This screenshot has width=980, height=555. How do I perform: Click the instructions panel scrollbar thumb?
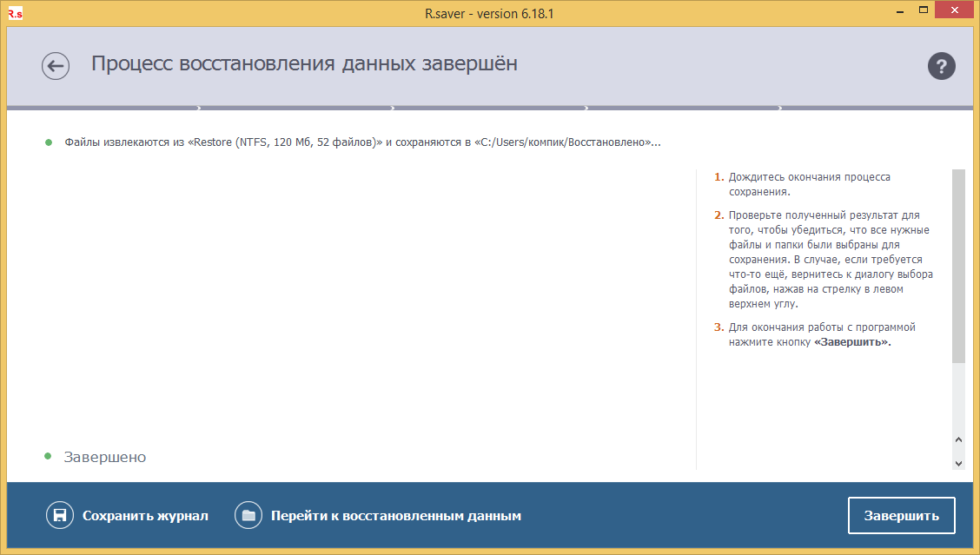point(958,266)
